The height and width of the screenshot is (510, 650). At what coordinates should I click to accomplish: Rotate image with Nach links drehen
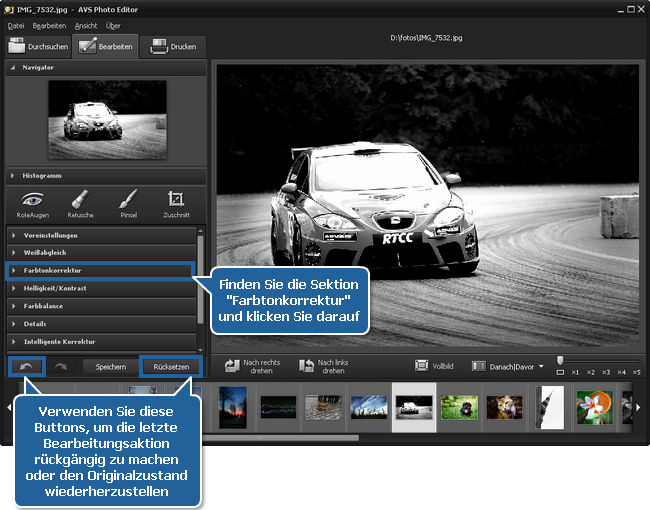click(327, 366)
